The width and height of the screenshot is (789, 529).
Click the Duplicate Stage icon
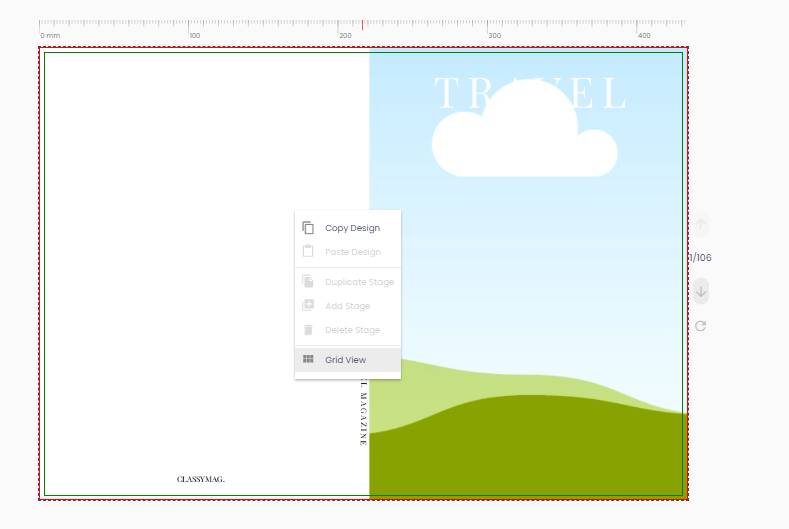click(x=308, y=281)
